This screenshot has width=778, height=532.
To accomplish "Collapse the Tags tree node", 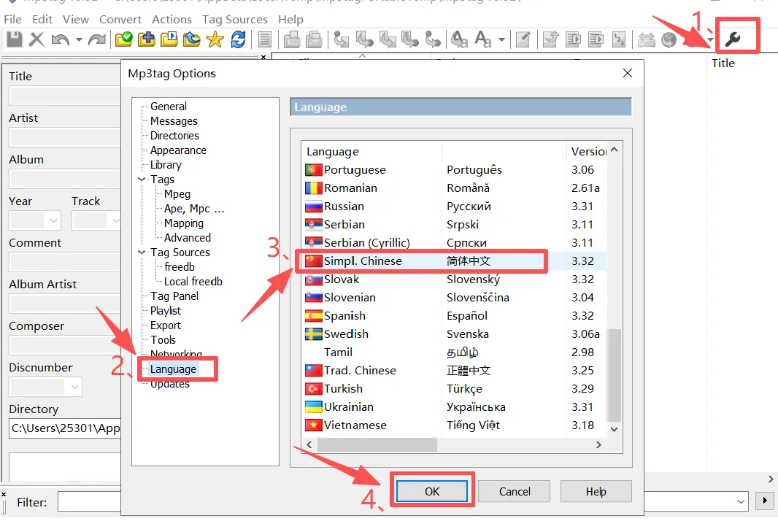I will pyautogui.click(x=142, y=179).
